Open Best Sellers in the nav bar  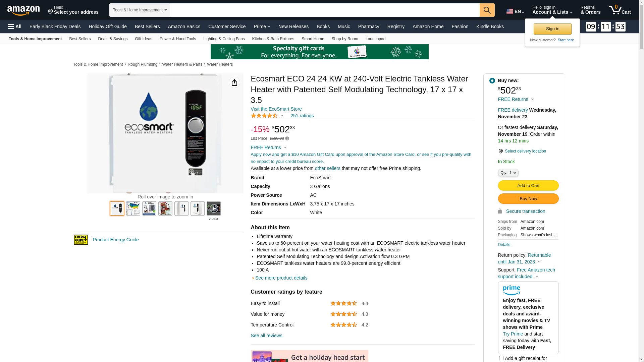(147, 26)
